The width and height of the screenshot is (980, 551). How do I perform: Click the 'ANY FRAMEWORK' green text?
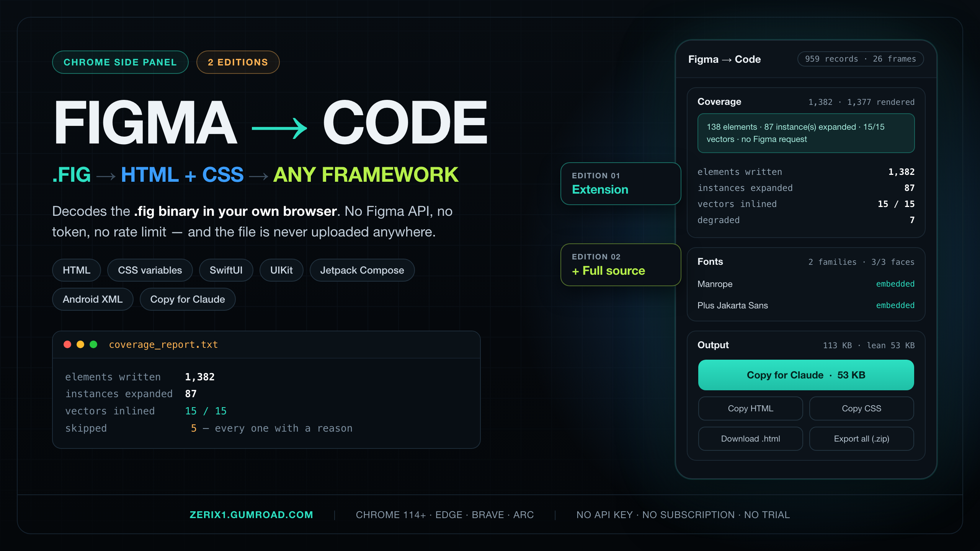[366, 175]
